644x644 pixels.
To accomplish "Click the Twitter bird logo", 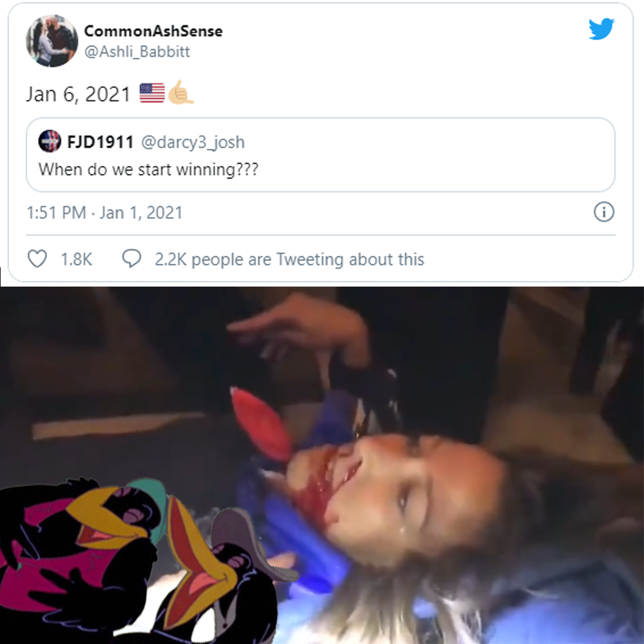I will coord(601,29).
